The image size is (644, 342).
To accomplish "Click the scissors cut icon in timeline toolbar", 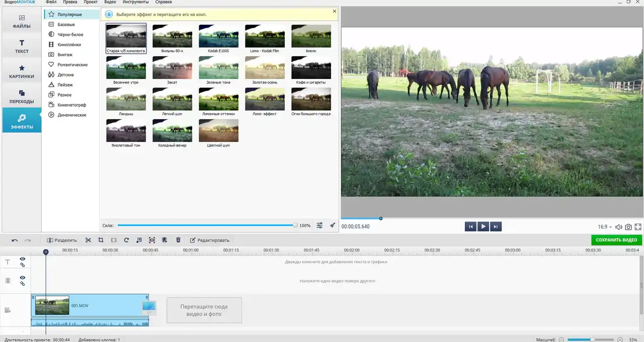I will tap(88, 240).
